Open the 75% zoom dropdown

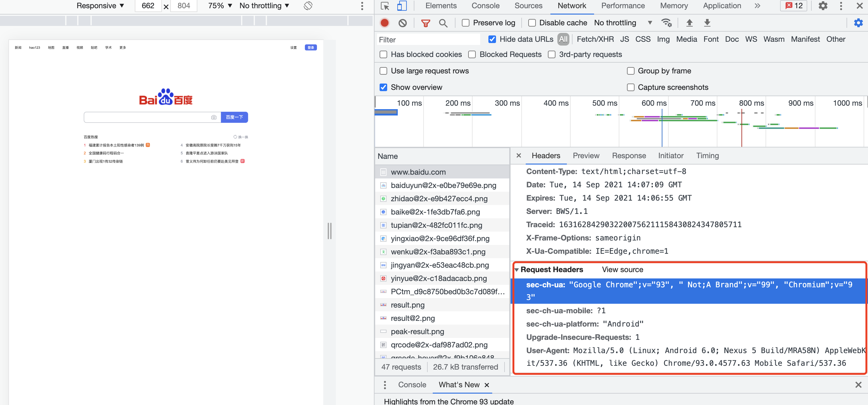click(x=220, y=6)
